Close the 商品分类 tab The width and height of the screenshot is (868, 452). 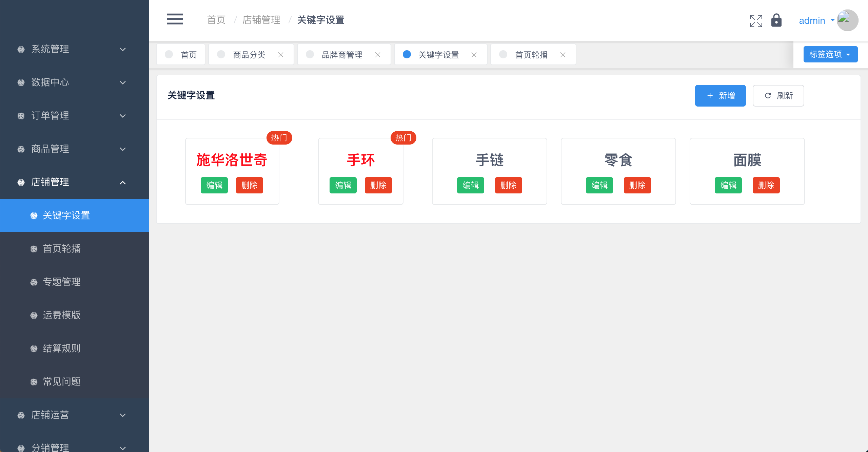[281, 55]
